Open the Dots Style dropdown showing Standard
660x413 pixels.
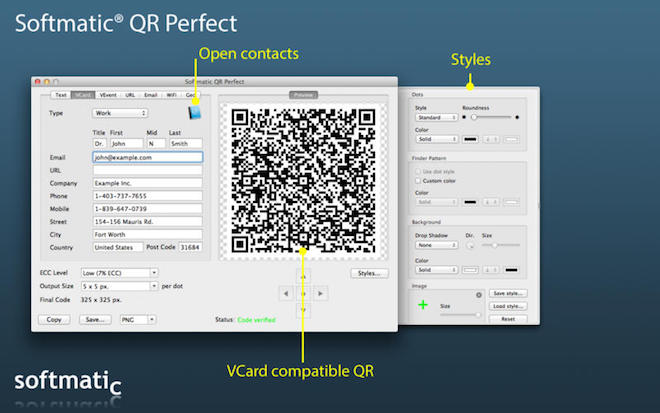tap(436, 117)
